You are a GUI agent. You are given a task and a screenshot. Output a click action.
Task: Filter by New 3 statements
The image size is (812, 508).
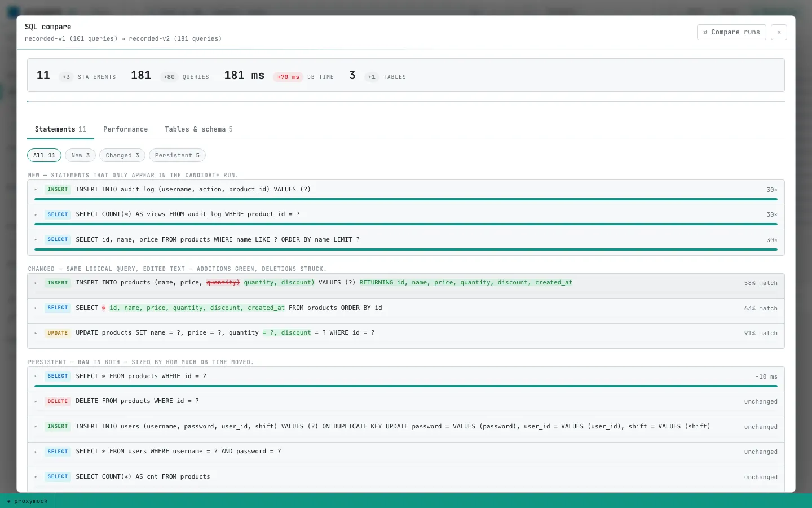[x=81, y=155]
